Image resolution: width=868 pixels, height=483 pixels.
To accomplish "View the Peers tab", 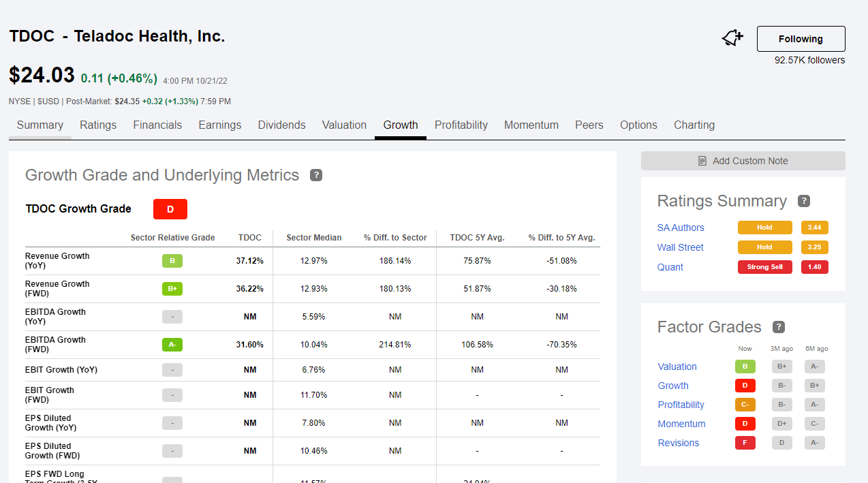I will pos(589,125).
